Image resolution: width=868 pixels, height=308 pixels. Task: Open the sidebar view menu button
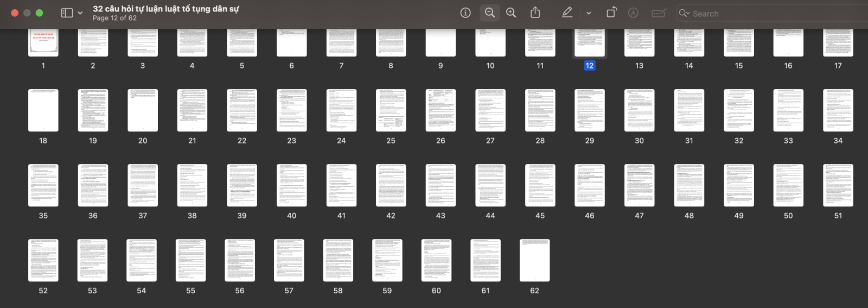[67, 13]
